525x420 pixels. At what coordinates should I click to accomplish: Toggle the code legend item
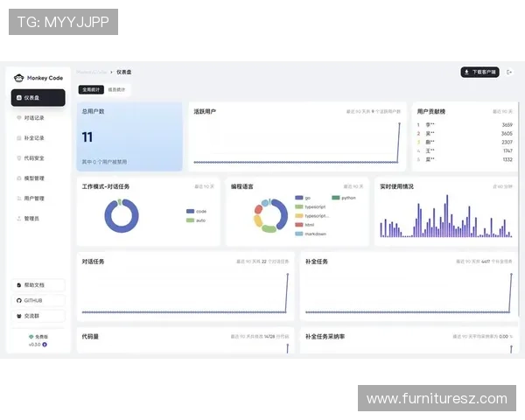click(196, 212)
